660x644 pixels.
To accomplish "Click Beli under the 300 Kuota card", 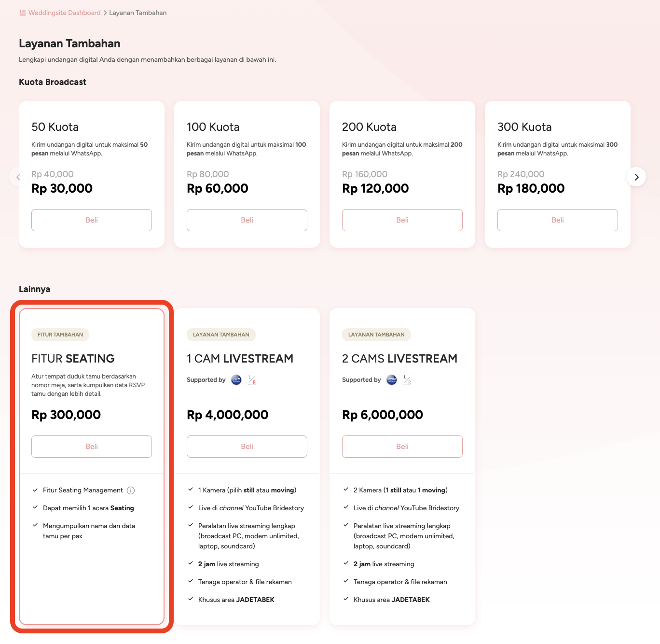I will click(557, 220).
